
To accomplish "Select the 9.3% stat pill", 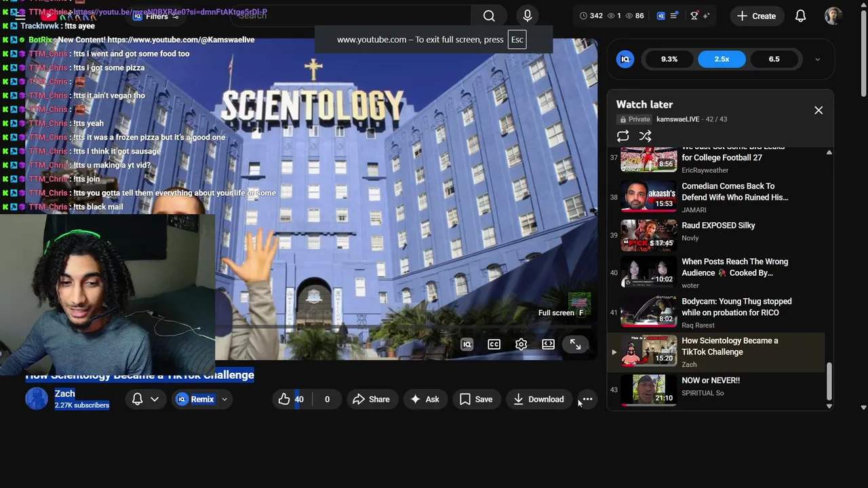I will tap(669, 59).
